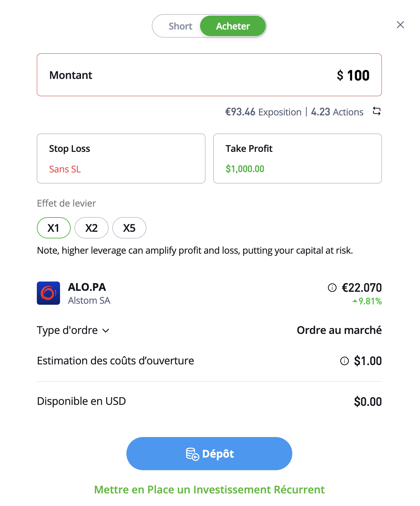Toggle the Stop Loss setting

point(121,158)
